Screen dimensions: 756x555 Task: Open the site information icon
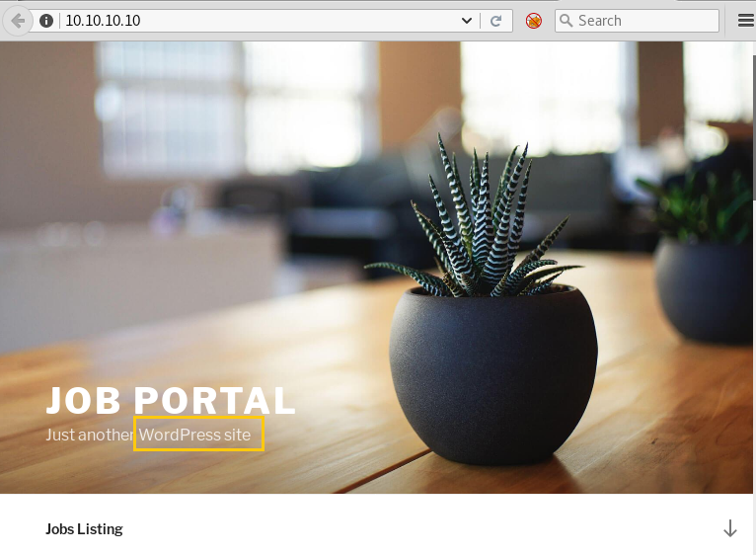click(46, 21)
